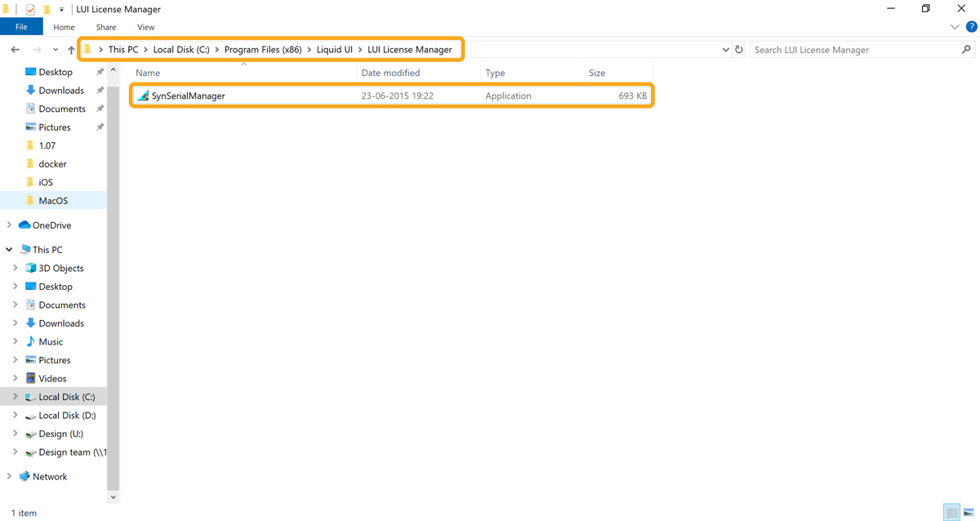Click the Properties quick access icon
This screenshot has height=521, width=980.
tap(30, 9)
